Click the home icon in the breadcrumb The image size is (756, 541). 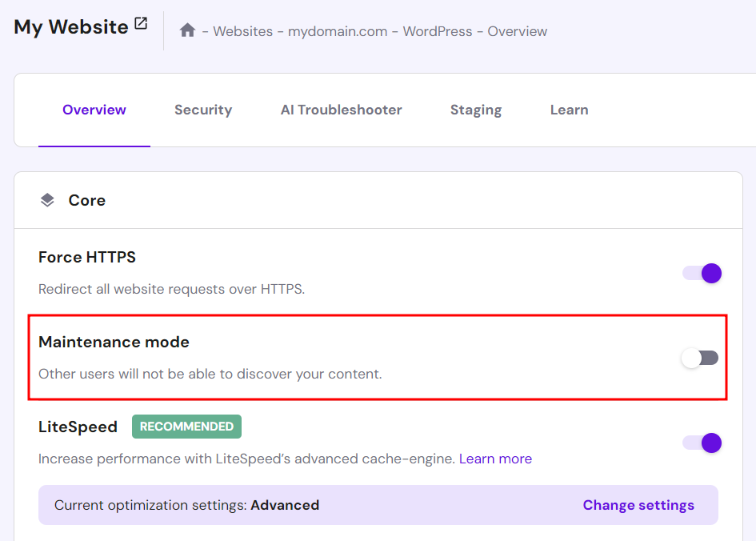187,30
